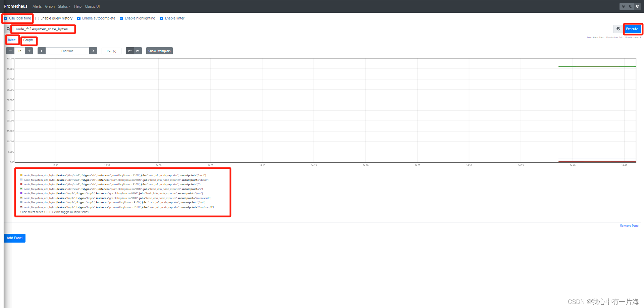Screen dimensions: 644x308
Task: Click the Prometheus brand link
Action: click(15, 6)
